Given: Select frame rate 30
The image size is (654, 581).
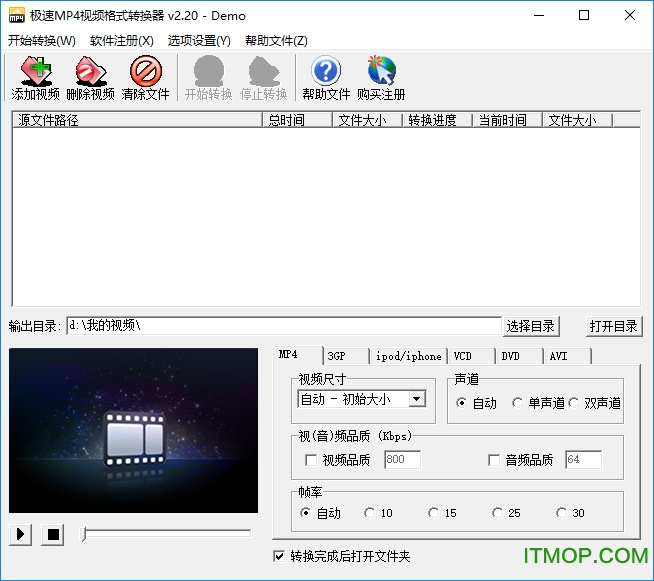Looking at the screenshot, I should pos(561,513).
